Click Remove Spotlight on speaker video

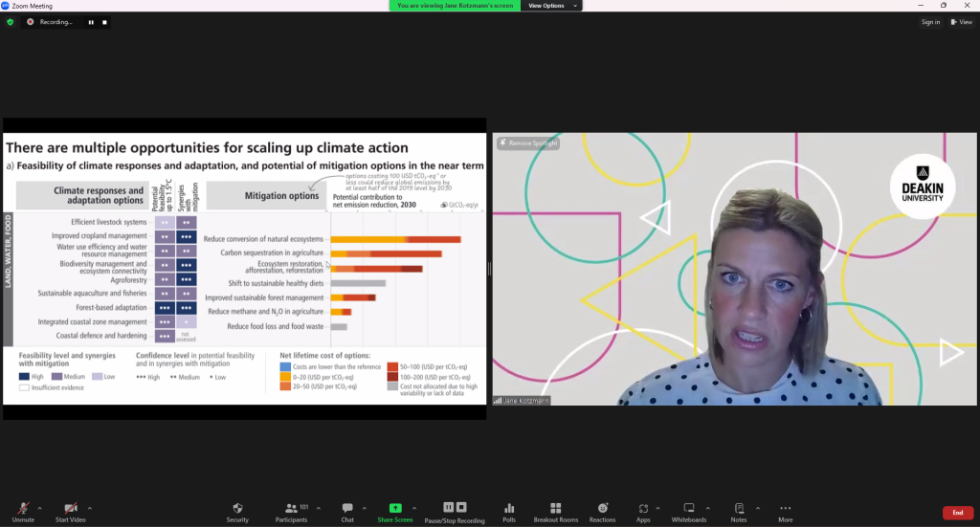(528, 143)
